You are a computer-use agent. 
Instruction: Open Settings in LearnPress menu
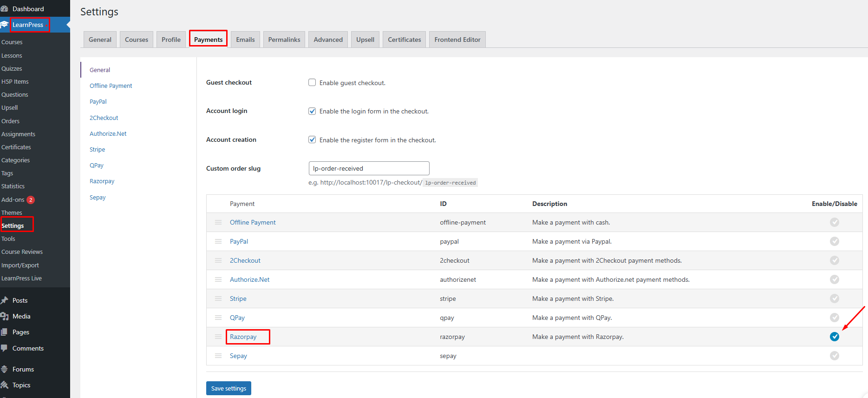pos(13,226)
